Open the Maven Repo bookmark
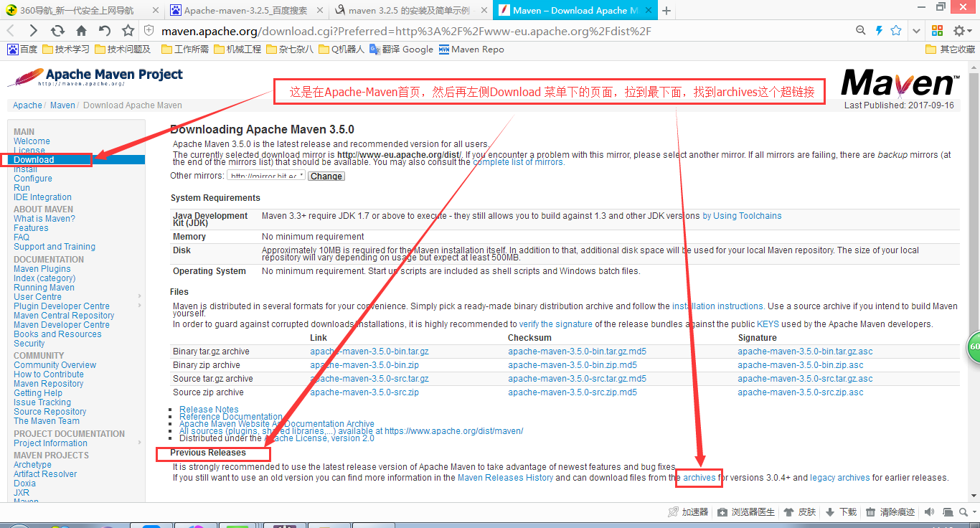 click(x=471, y=49)
